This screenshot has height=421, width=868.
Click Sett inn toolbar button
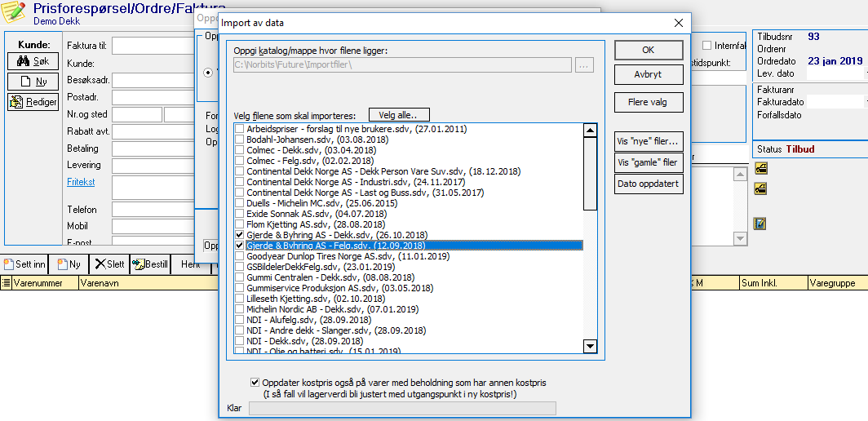pos(24,265)
